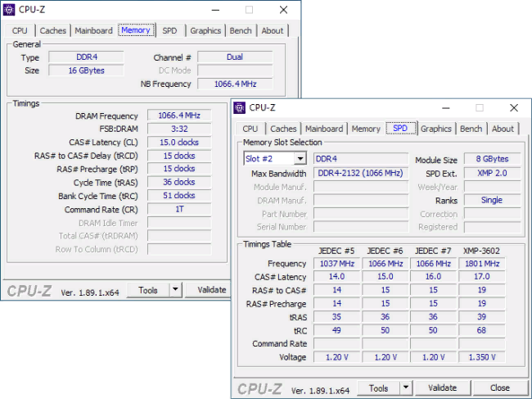Screen dimensions: 532x399
Task: Click the JEDEC #5 tRC cell showing 49
Action: point(337,330)
